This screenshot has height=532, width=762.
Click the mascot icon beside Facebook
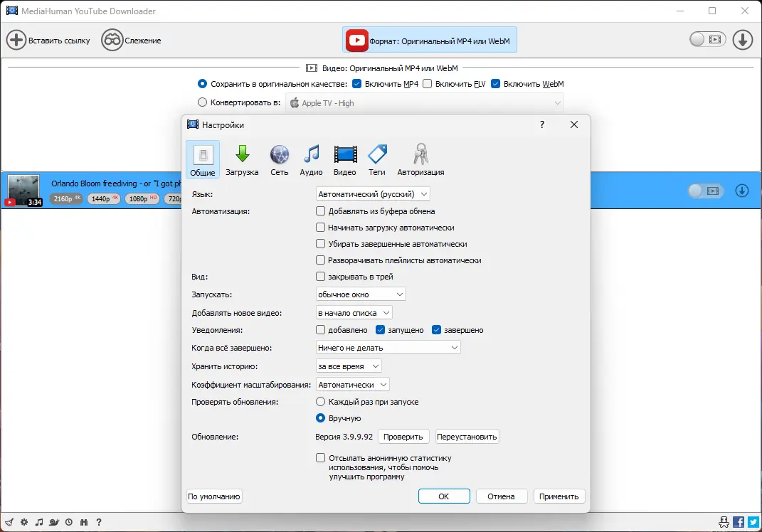[x=724, y=522]
